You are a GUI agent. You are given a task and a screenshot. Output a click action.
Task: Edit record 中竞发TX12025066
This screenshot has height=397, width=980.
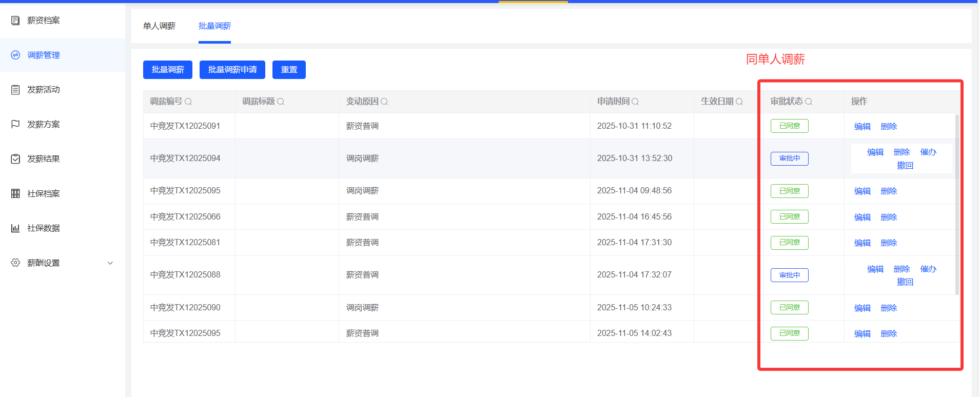[863, 217]
